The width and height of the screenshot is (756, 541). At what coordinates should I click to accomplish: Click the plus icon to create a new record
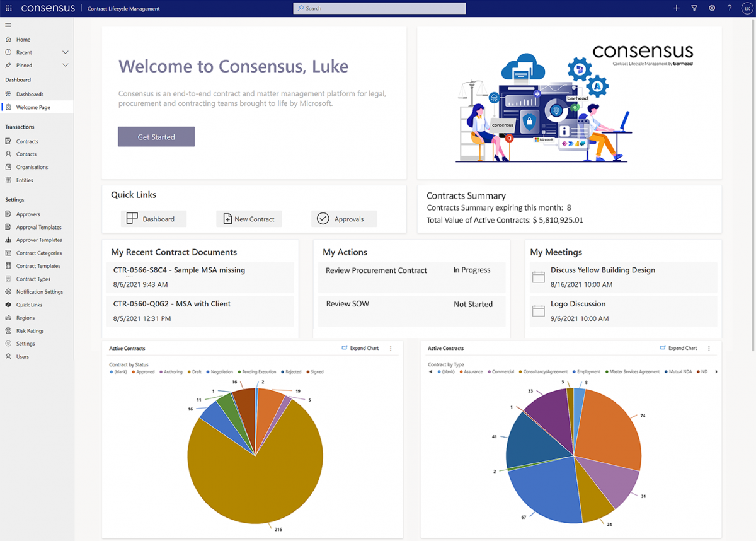(x=677, y=8)
